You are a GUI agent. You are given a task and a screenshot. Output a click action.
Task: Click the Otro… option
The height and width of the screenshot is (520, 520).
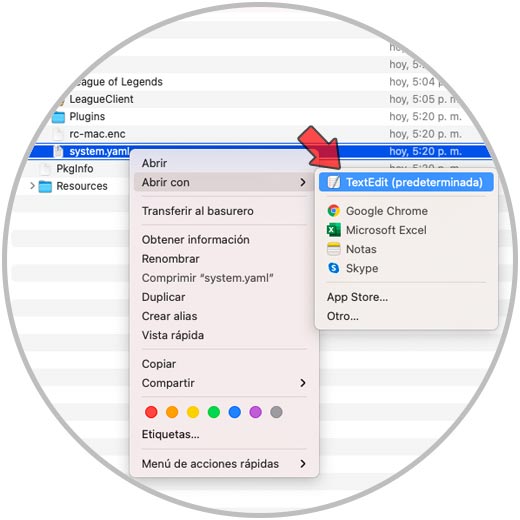(343, 316)
